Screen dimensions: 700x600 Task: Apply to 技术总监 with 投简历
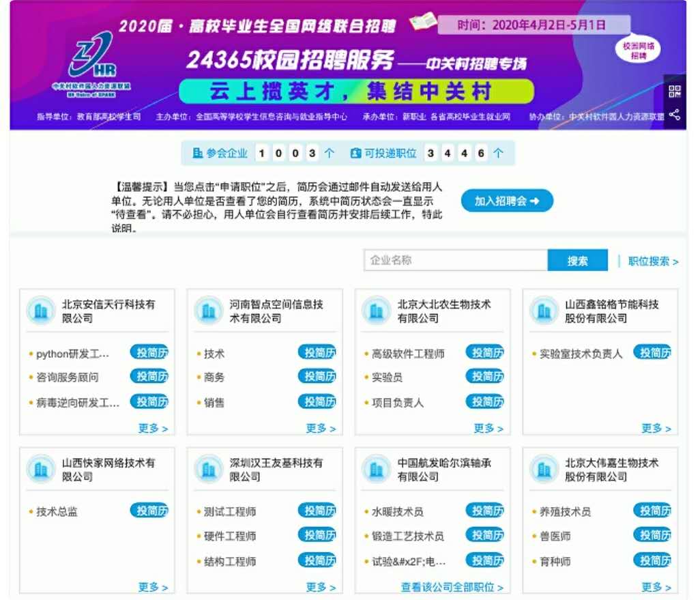coord(149,511)
